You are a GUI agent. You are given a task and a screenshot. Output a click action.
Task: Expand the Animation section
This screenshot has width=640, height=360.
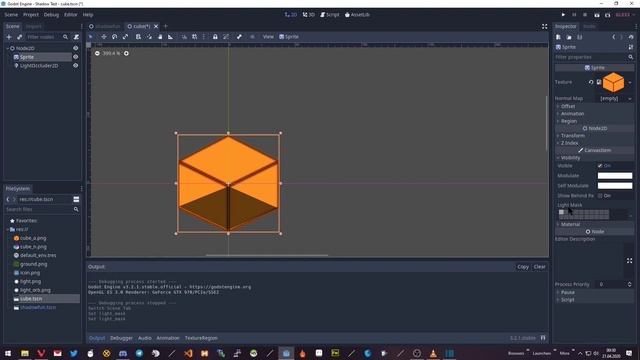(572, 113)
